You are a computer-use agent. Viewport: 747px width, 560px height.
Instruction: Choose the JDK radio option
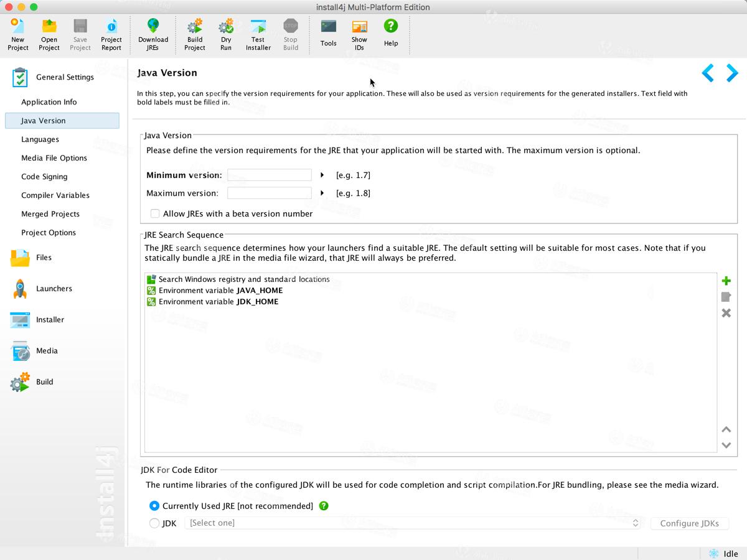pos(154,523)
